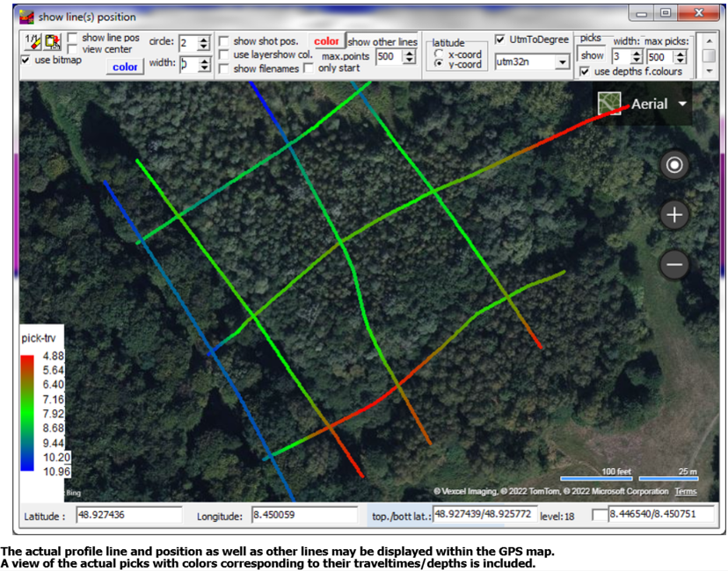Zoom in with the map plus button
This screenshot has width=728, height=571.
tap(674, 214)
